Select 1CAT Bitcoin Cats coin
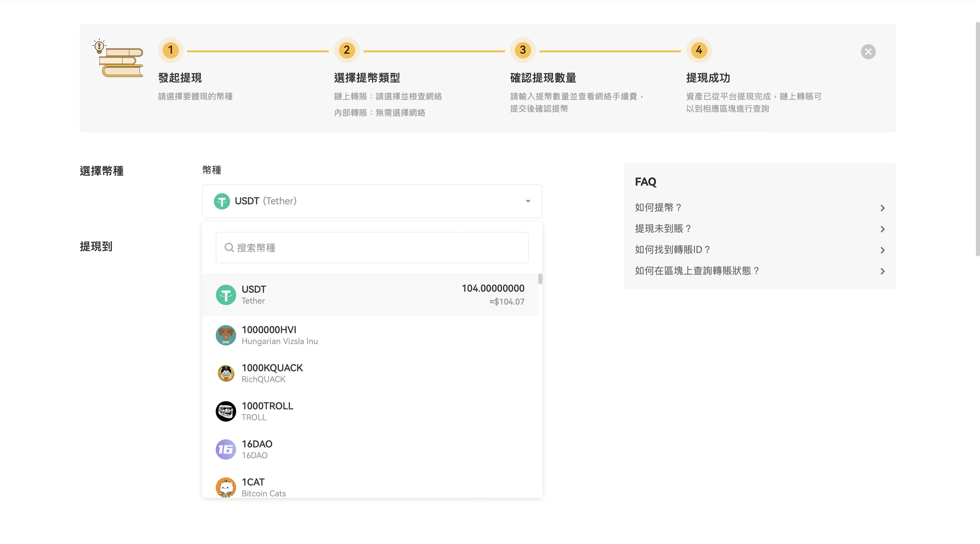The height and width of the screenshot is (544, 980). [x=370, y=483]
